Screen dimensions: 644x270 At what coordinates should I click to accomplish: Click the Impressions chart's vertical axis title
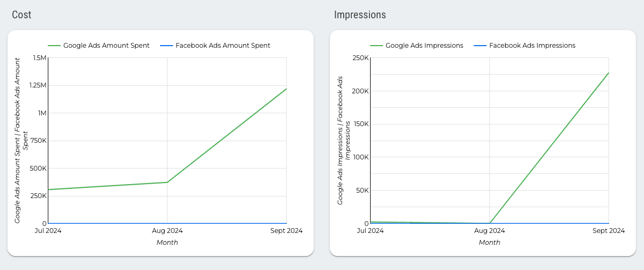344,141
